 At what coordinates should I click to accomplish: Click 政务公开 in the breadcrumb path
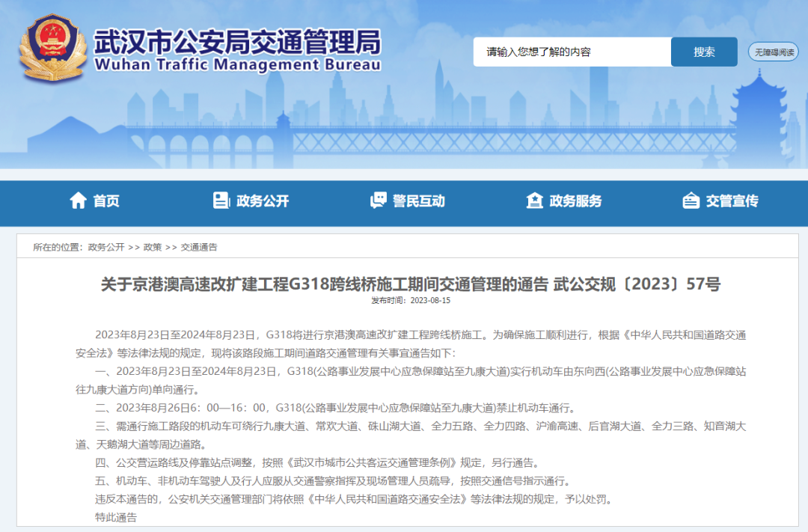[106, 247]
